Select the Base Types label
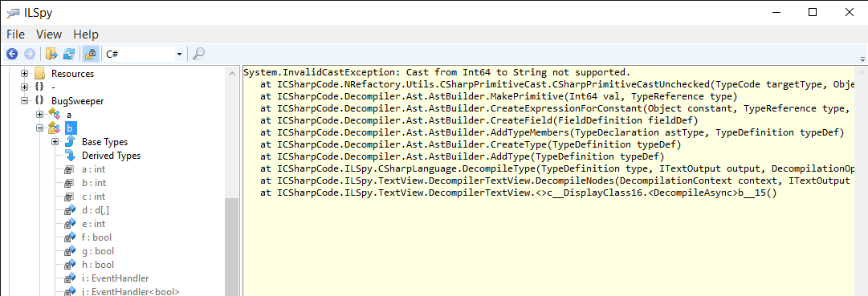This screenshot has height=296, width=868. click(x=104, y=142)
